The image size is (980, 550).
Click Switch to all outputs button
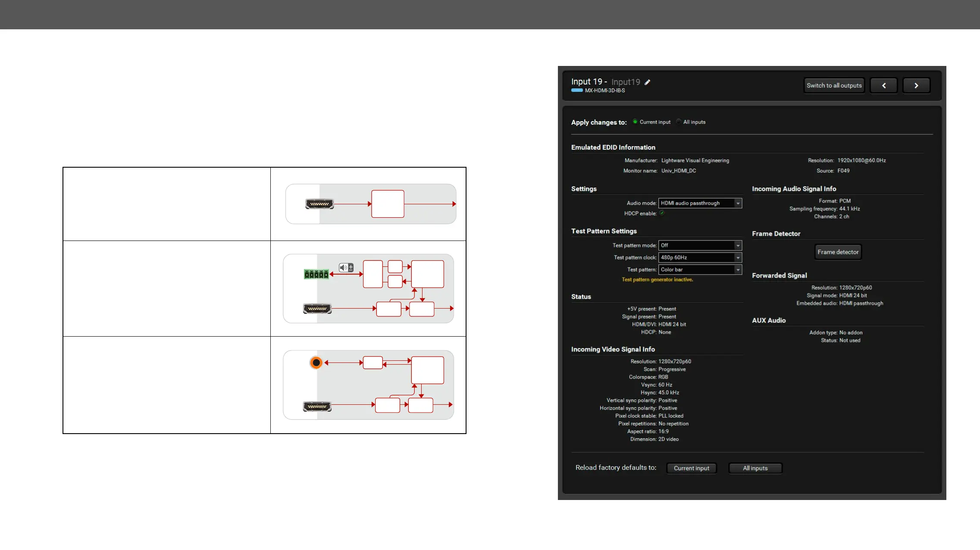[x=834, y=85]
